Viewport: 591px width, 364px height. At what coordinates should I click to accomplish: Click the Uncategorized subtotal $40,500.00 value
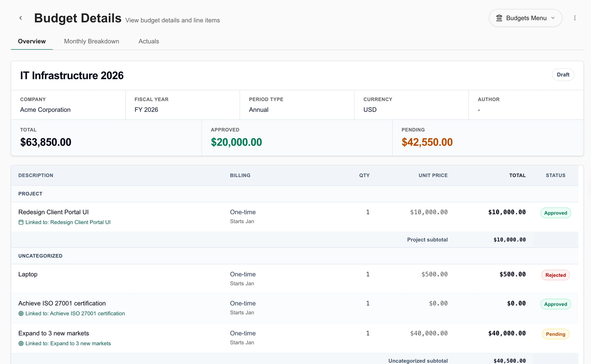(509, 361)
